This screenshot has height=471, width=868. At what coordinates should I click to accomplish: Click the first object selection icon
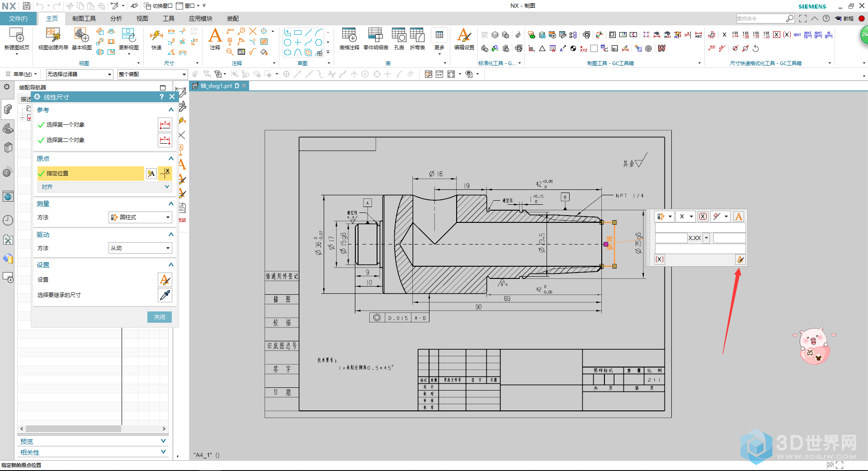pos(165,125)
